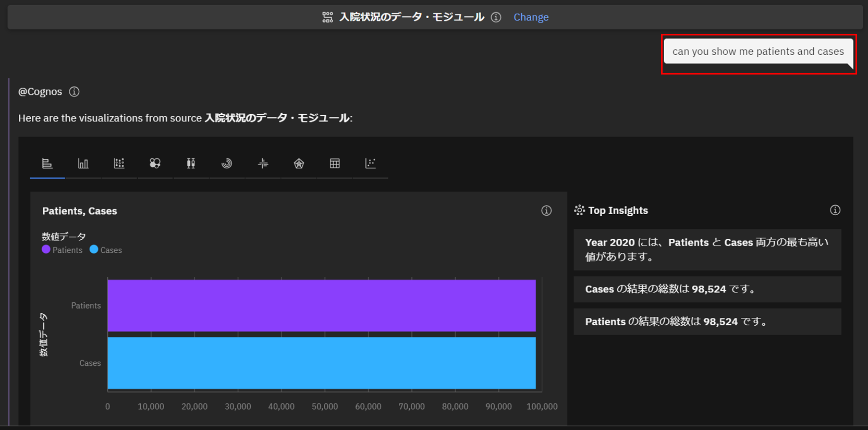Viewport: 868px width, 430px height.
Task: Open the Cases total 98,524 insight
Action: pyautogui.click(x=707, y=289)
